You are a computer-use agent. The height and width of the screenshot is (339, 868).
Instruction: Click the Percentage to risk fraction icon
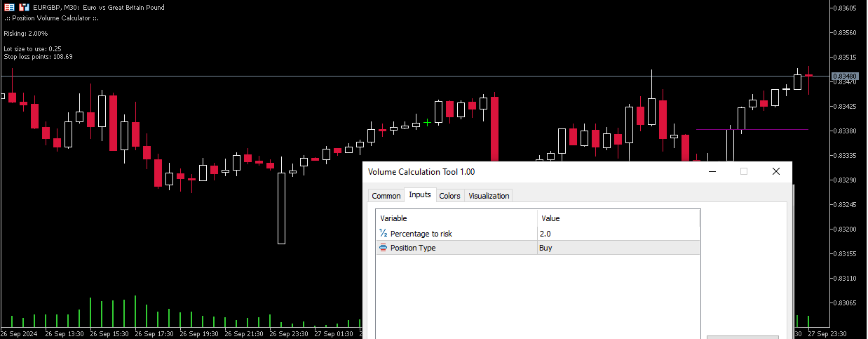point(384,234)
